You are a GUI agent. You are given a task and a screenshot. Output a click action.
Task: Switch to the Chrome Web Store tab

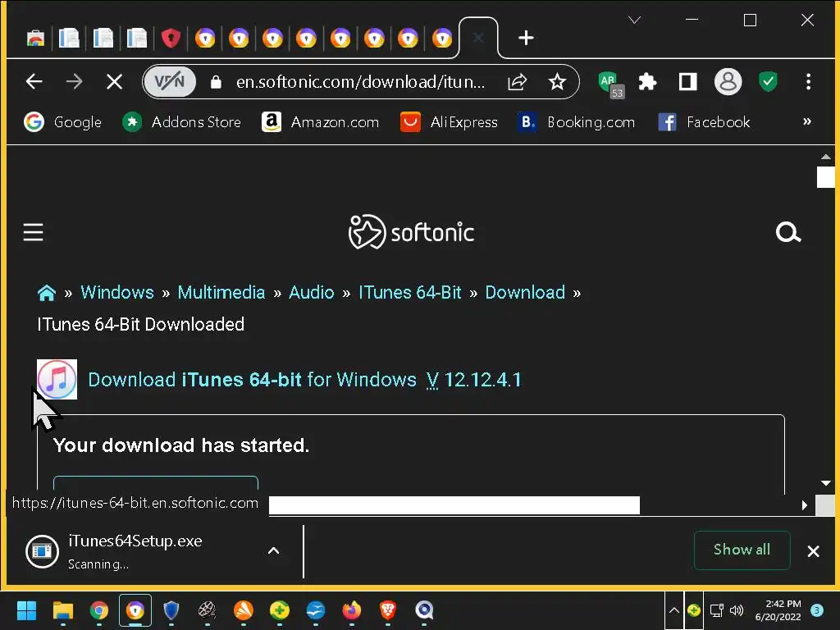pyautogui.click(x=35, y=38)
